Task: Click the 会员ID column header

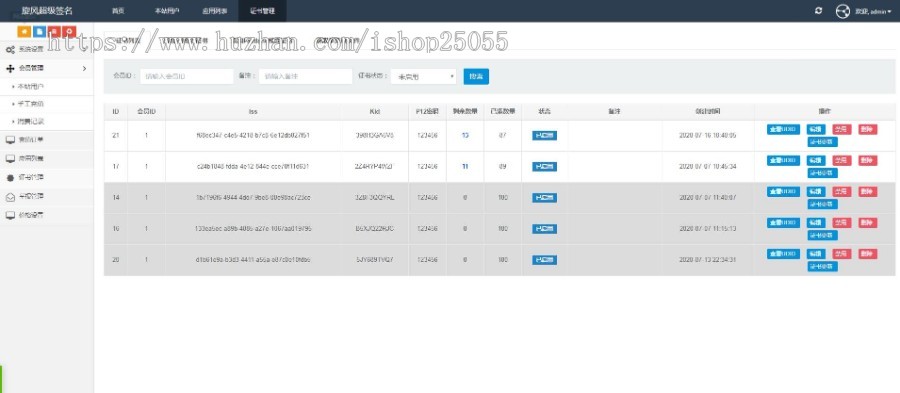Action: (x=146, y=111)
